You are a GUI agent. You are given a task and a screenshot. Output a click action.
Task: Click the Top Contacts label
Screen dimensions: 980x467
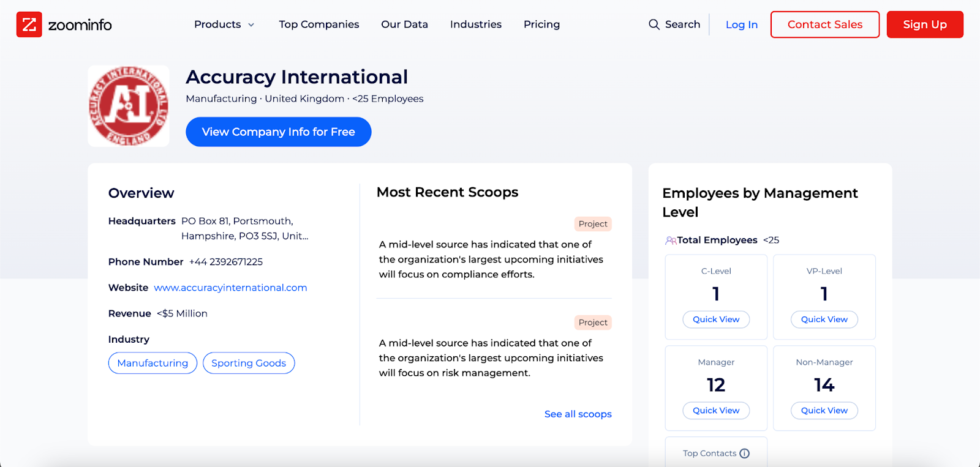[x=710, y=454]
